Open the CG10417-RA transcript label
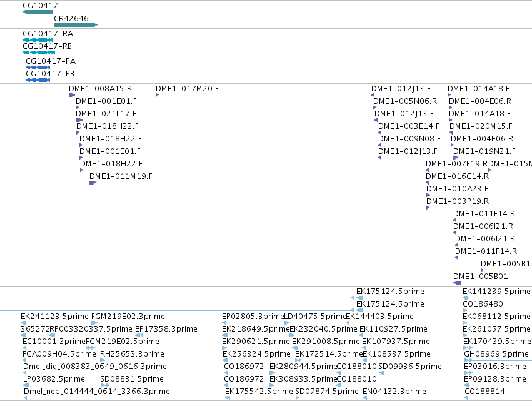The height and width of the screenshot is (401, 532). pos(48,34)
